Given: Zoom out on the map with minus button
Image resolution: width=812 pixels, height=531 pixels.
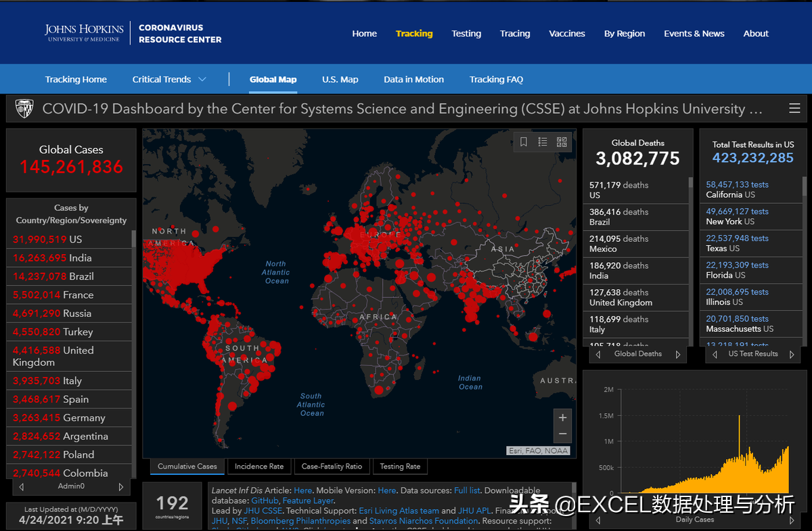Looking at the screenshot, I should [562, 434].
